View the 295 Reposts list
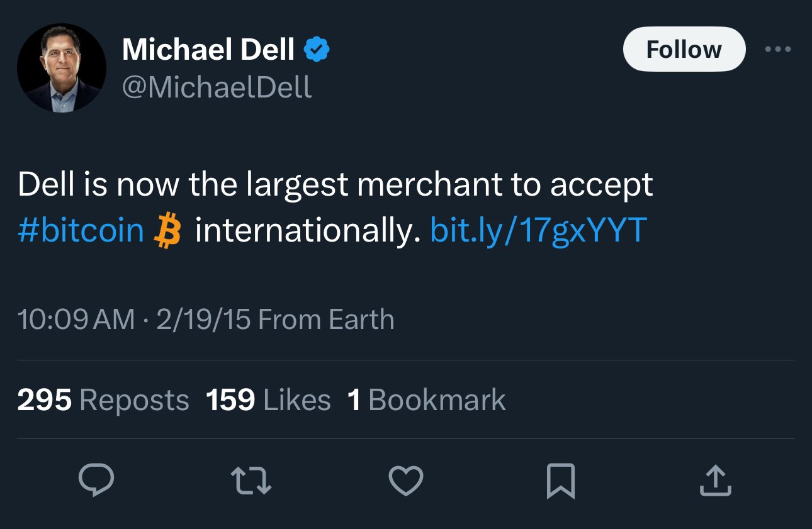 coord(103,400)
